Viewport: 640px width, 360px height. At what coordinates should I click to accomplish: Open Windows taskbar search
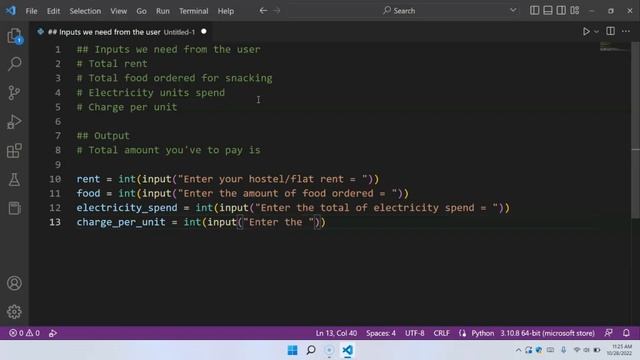[x=311, y=350]
